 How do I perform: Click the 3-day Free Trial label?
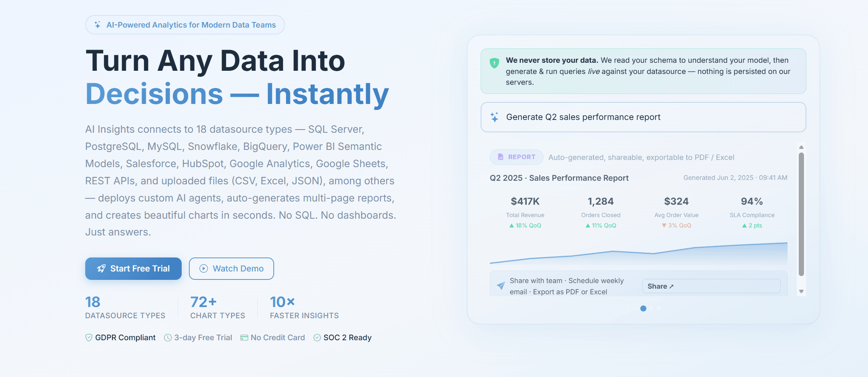pyautogui.click(x=203, y=338)
